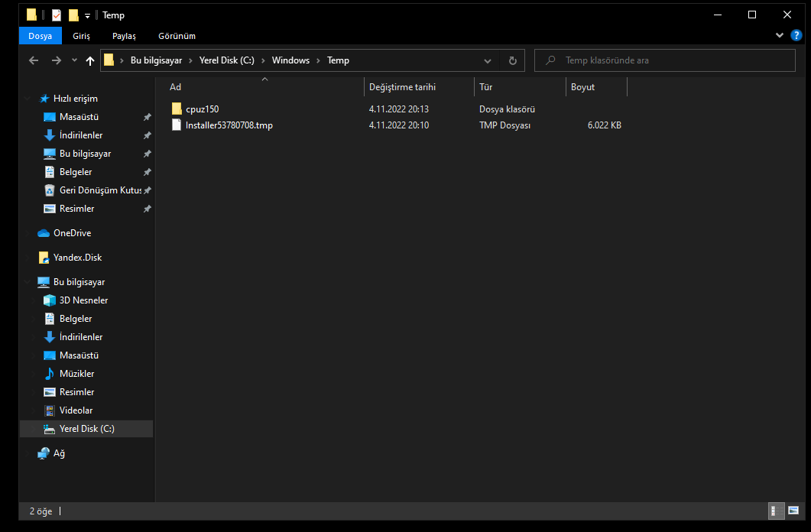Open Resimler under Bu bilgisayar tree
The height and width of the screenshot is (532, 811).
(x=76, y=392)
